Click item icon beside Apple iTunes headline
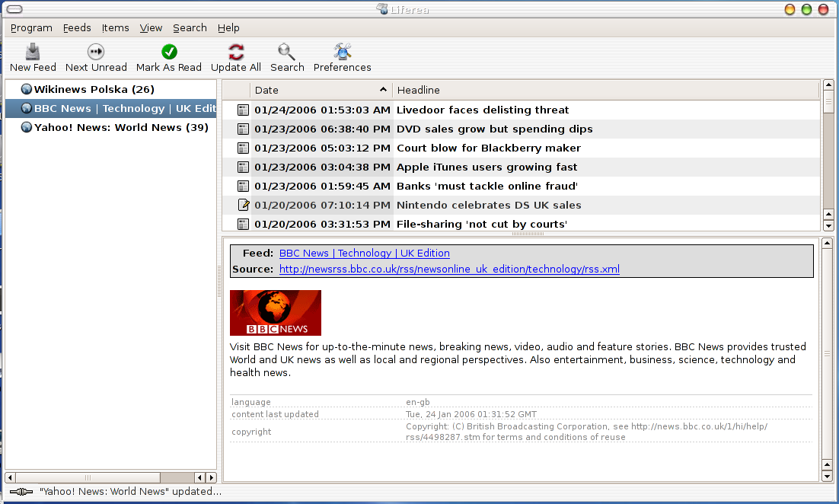Viewport: 839px width, 504px height. [243, 167]
